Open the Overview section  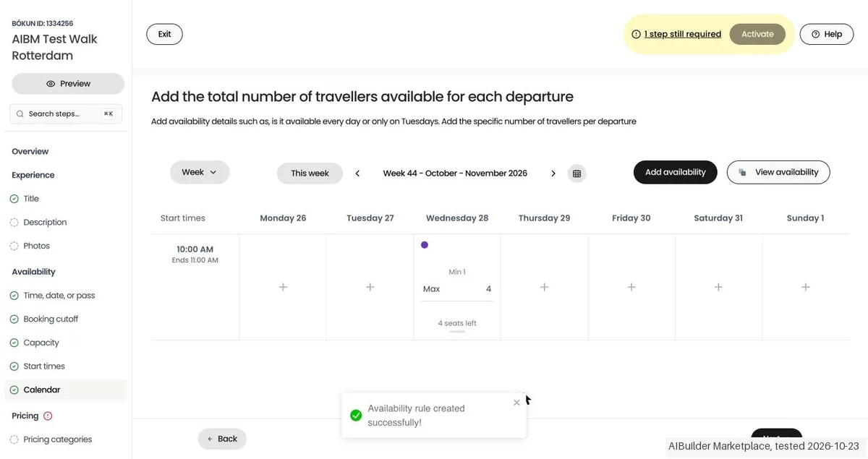(30, 152)
